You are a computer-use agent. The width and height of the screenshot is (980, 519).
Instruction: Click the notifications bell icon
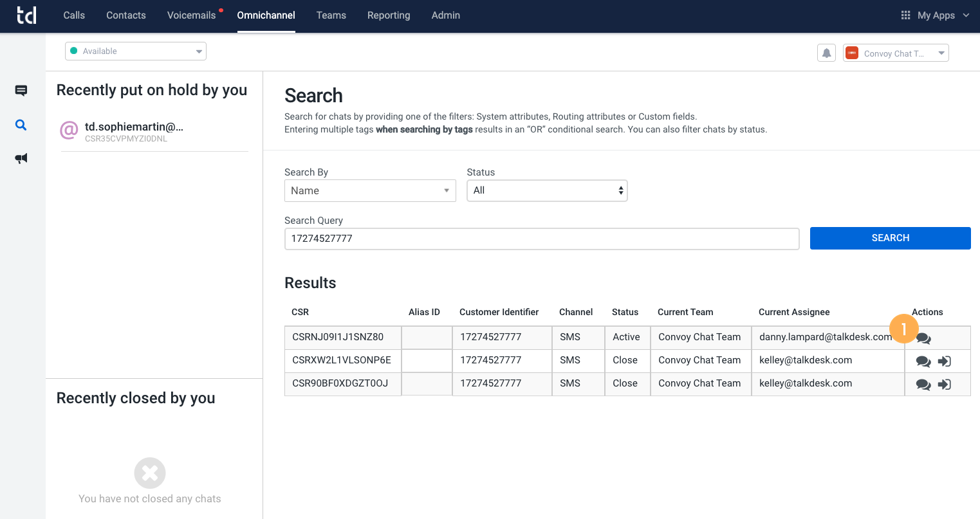(x=827, y=53)
